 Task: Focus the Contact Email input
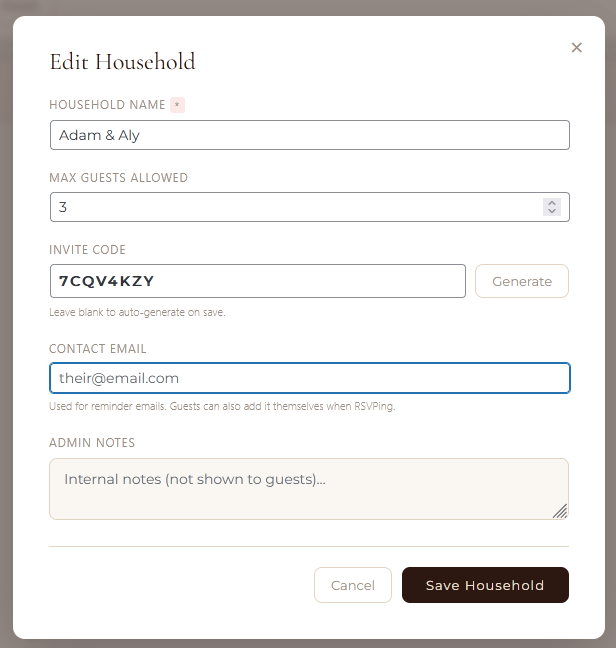click(x=309, y=378)
